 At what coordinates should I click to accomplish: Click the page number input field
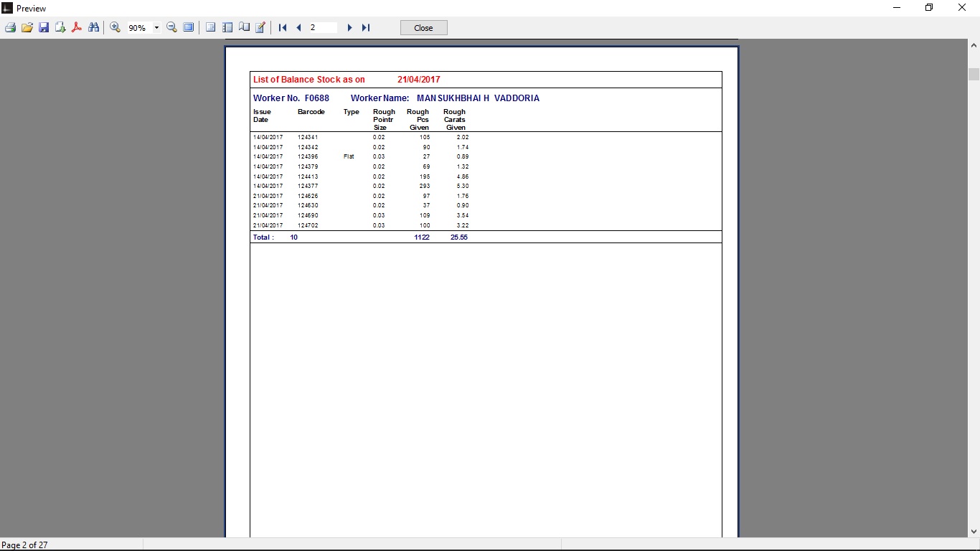323,27
